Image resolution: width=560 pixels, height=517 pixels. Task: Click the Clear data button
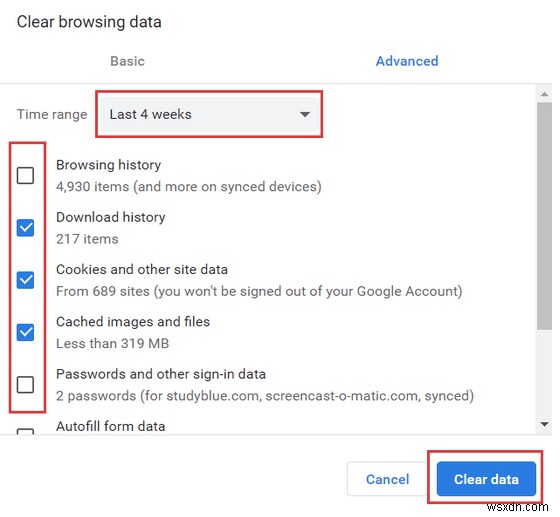point(486,479)
